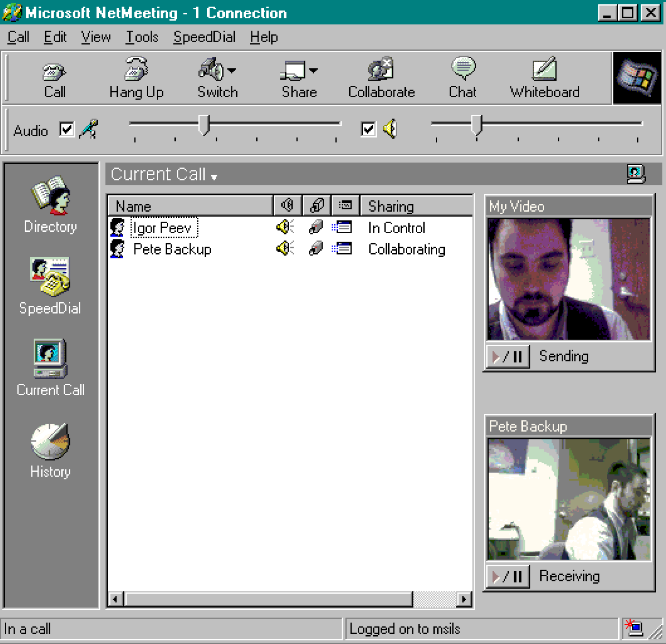
Task: Click Igor Peev's video camera icon
Action: [315, 227]
